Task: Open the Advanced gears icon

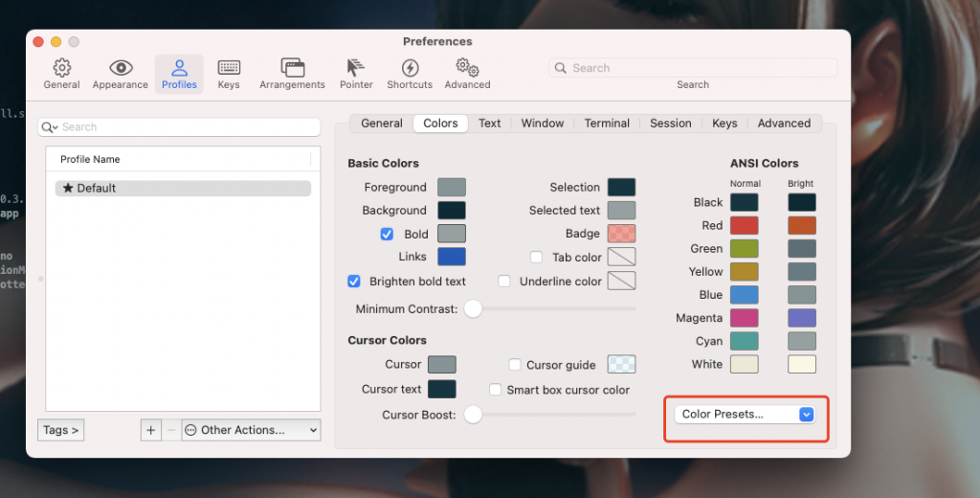Action: [x=467, y=68]
